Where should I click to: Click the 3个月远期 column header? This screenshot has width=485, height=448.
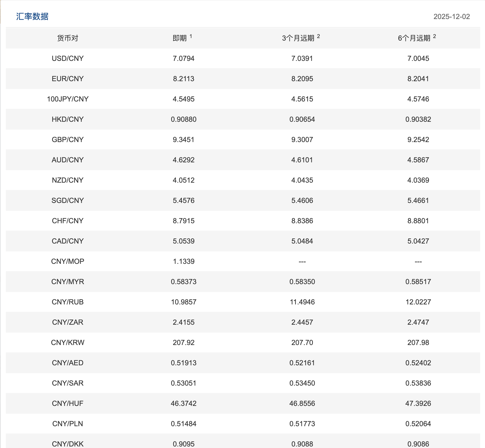click(x=298, y=38)
